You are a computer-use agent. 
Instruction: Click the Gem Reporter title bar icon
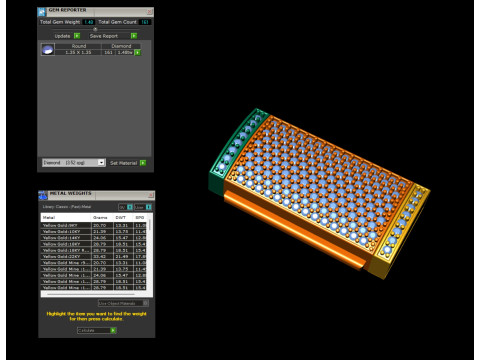tap(42, 12)
